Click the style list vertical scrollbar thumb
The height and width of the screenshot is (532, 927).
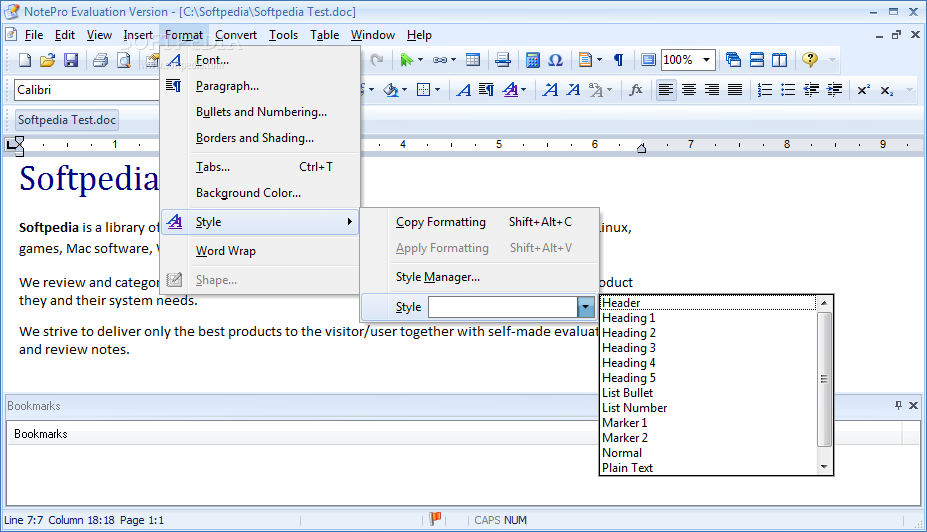coord(824,378)
